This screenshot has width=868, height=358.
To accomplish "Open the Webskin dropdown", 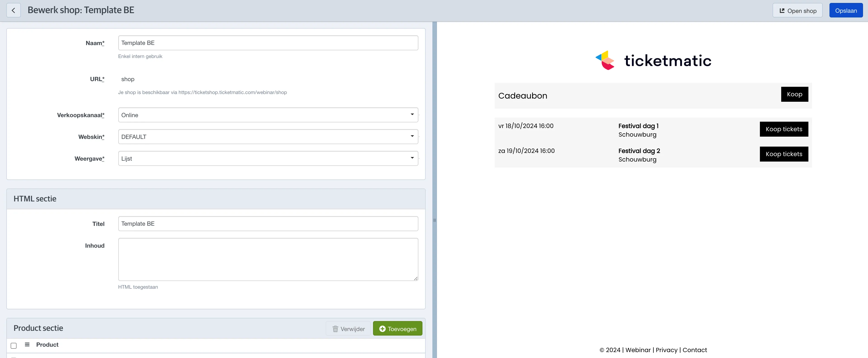I will (x=268, y=137).
